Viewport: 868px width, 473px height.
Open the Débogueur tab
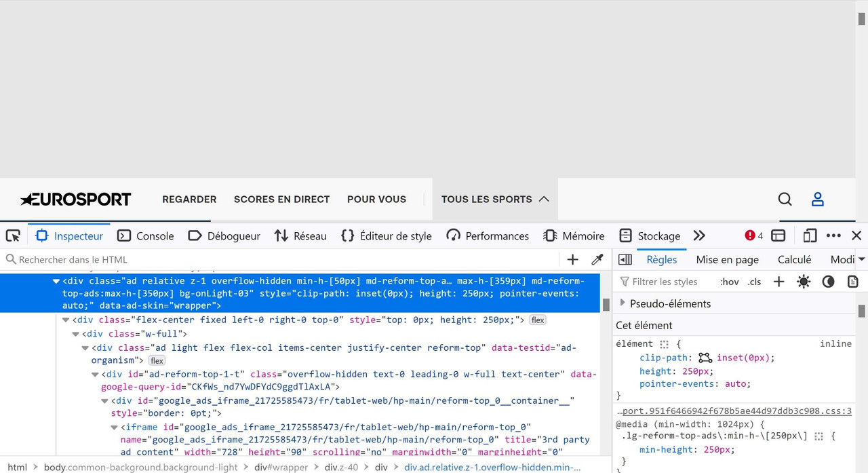[x=224, y=235]
